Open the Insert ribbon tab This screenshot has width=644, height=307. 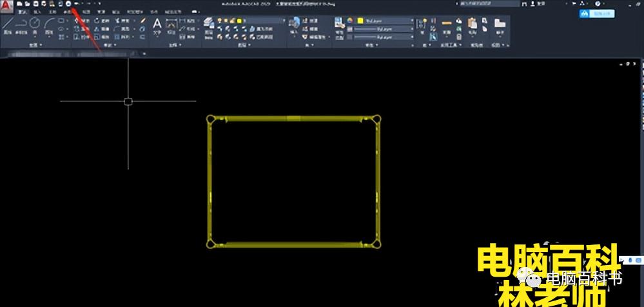pos(37,12)
